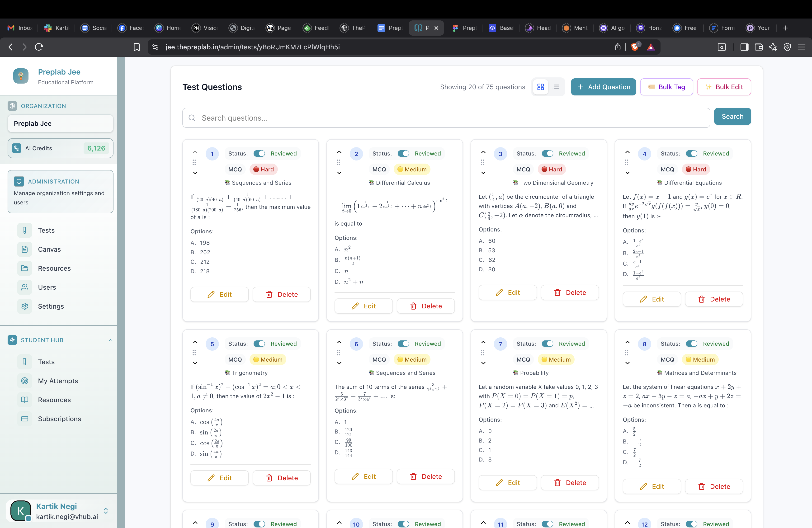The height and width of the screenshot is (528, 812).
Task: Move question 3 down with chevron
Action: [x=483, y=173]
